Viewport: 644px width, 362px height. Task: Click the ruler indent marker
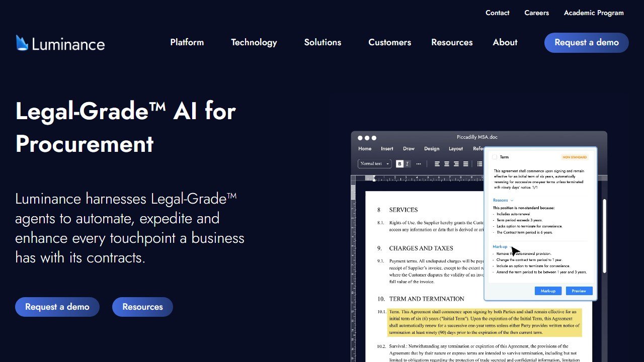[374, 178]
